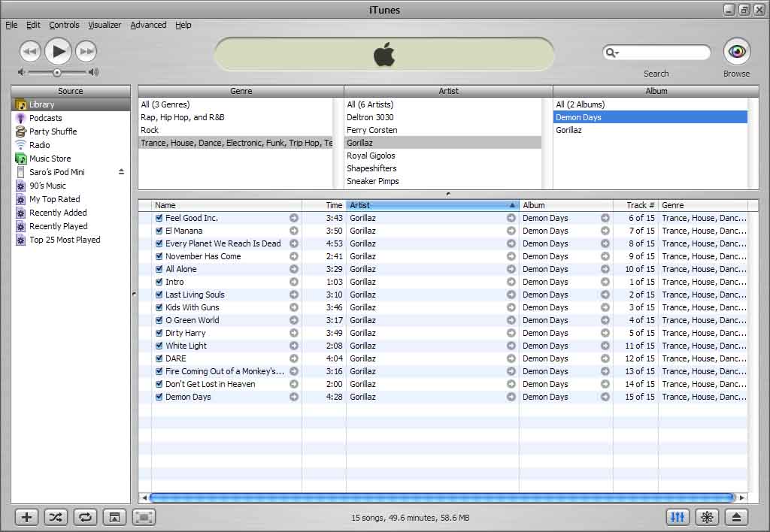Show or hide song artwork button

[x=114, y=517]
